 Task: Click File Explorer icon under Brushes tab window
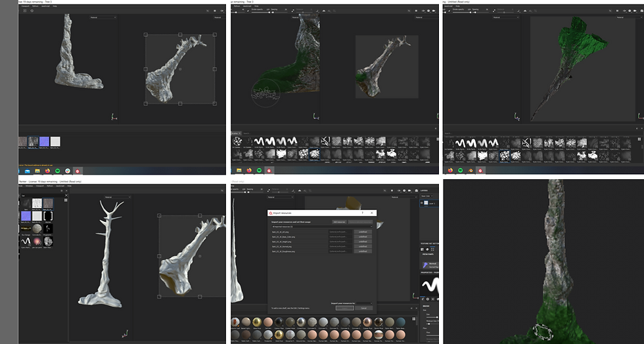point(239,170)
